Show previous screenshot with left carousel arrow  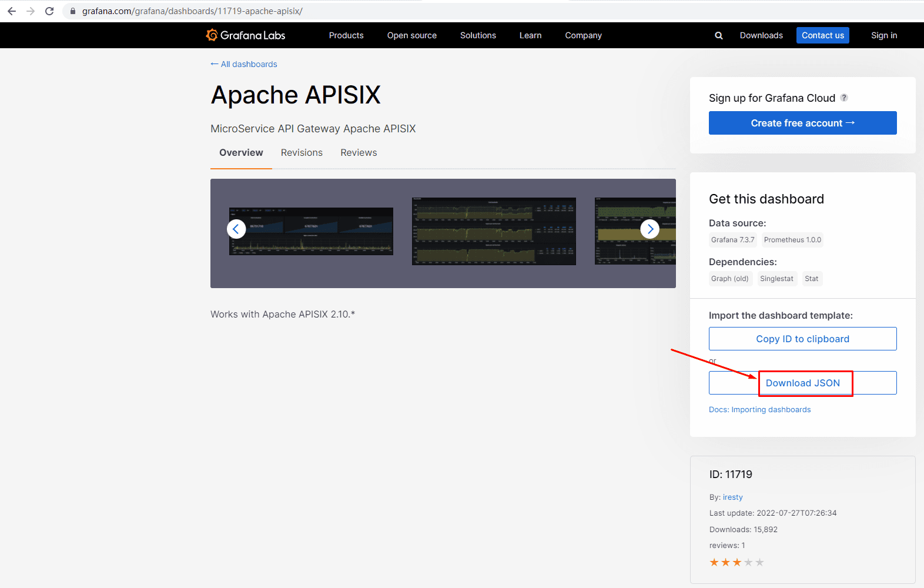[236, 229]
